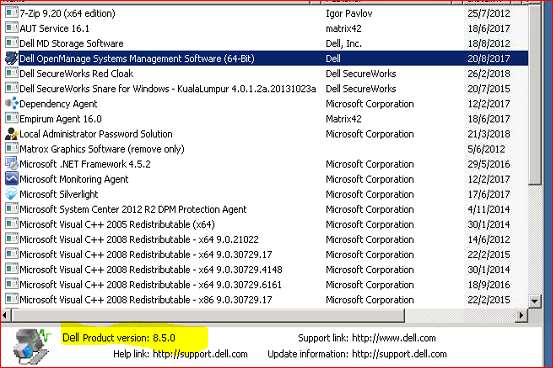Viewport: 553px width, 368px height.
Task: Click the Dell SecureWorks Snare for Windows icon
Action: (x=12, y=89)
